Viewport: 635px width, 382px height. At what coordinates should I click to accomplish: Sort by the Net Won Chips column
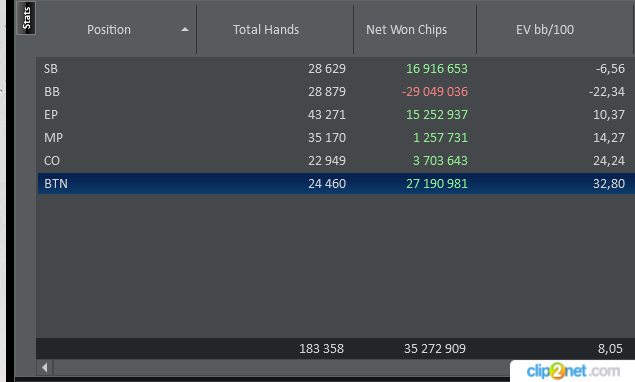click(x=407, y=30)
